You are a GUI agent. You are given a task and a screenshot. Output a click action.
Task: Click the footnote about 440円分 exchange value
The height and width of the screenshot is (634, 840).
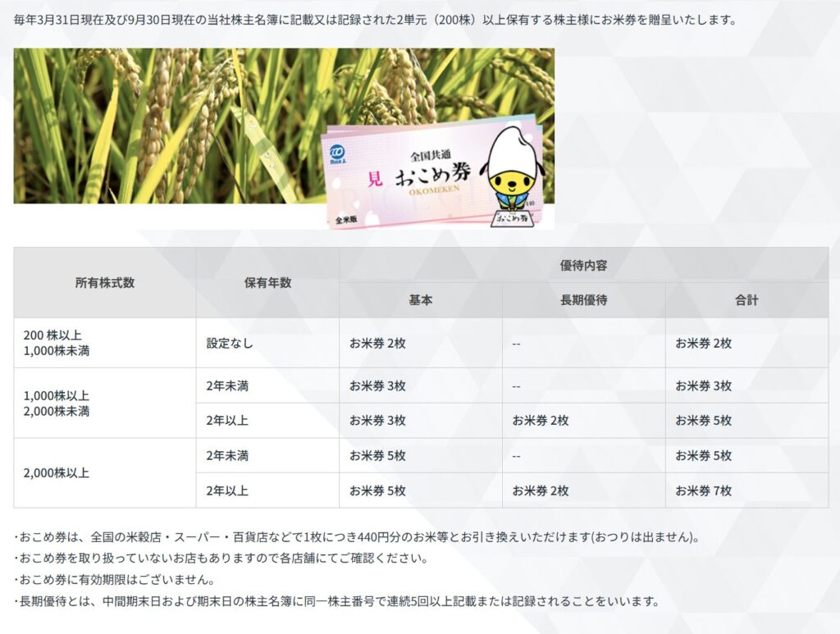[356, 538]
